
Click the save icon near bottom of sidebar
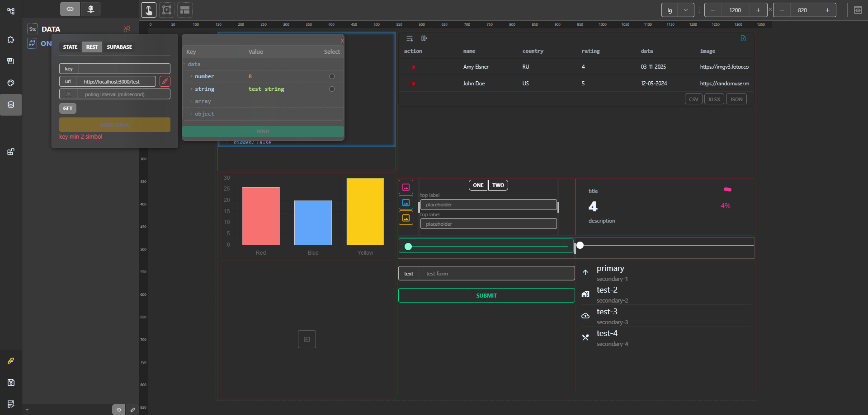[x=10, y=382]
